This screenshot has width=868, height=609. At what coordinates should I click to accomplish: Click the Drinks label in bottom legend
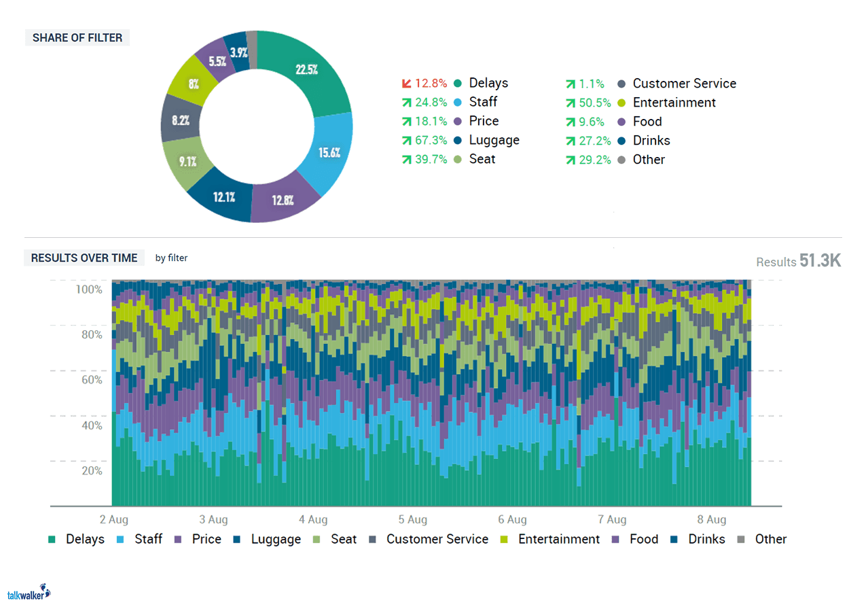click(x=706, y=539)
